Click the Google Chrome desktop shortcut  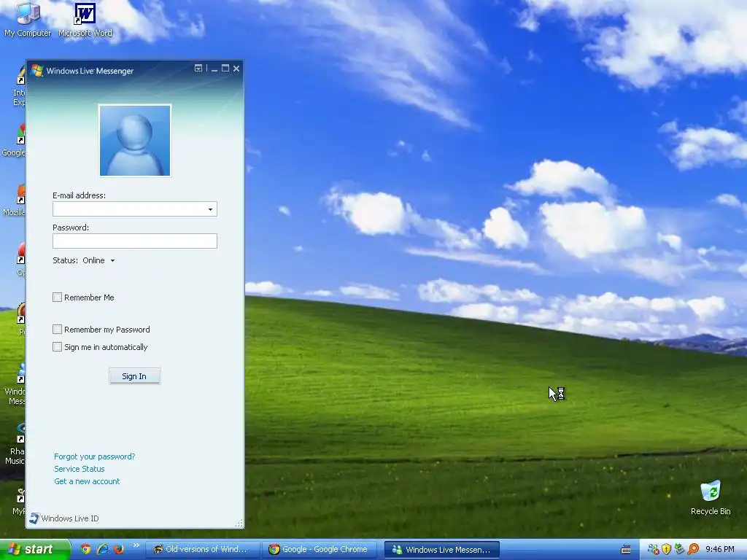pyautogui.click(x=13, y=141)
